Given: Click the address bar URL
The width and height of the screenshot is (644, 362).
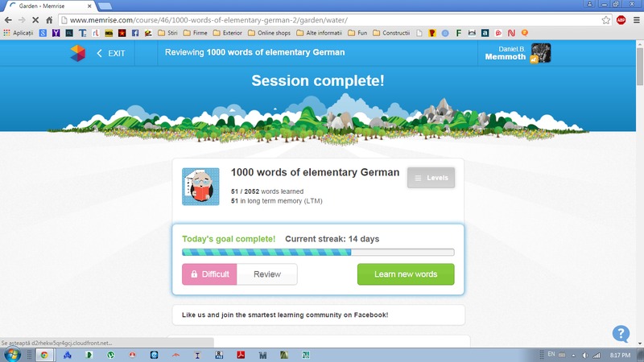Looking at the screenshot, I should pos(208,20).
